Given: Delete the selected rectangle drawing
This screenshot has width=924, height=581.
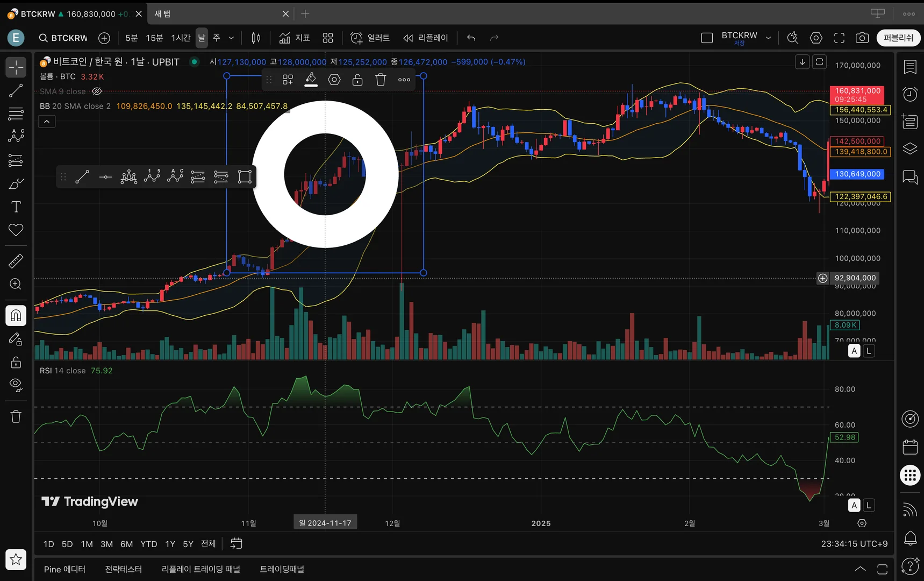Looking at the screenshot, I should 381,80.
